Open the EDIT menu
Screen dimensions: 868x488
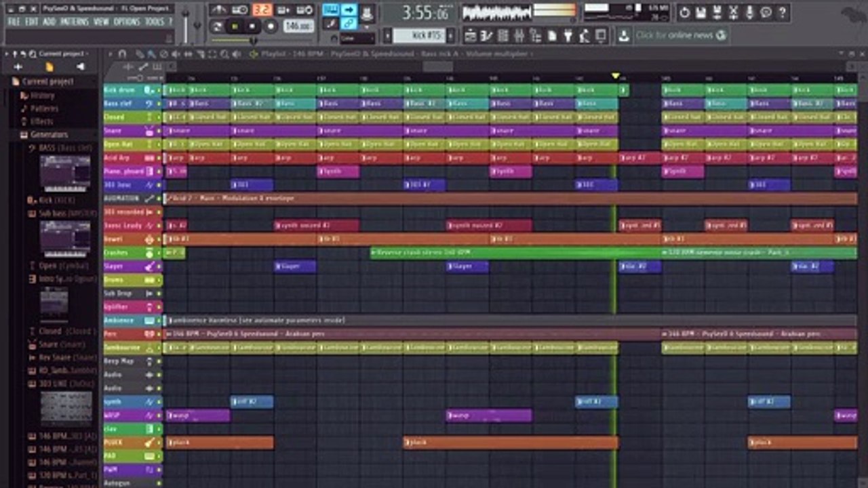[x=31, y=22]
